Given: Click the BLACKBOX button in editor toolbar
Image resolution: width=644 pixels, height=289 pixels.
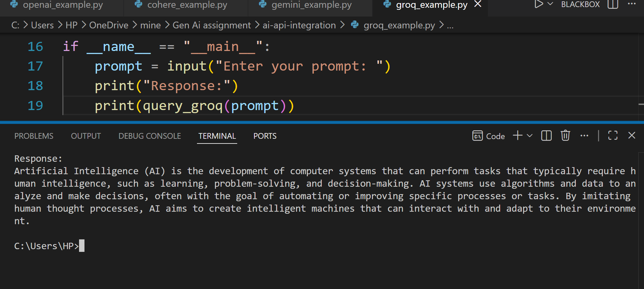Looking at the screenshot, I should 580,4.
